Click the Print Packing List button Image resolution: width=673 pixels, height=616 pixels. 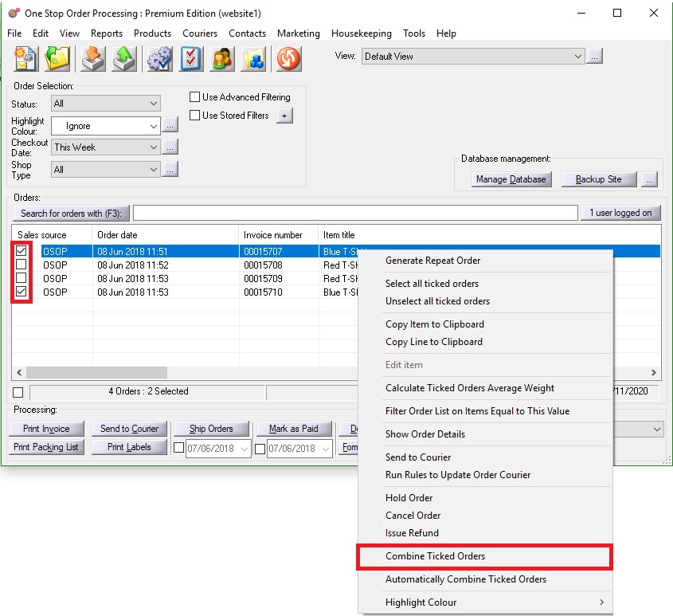pyautogui.click(x=46, y=447)
